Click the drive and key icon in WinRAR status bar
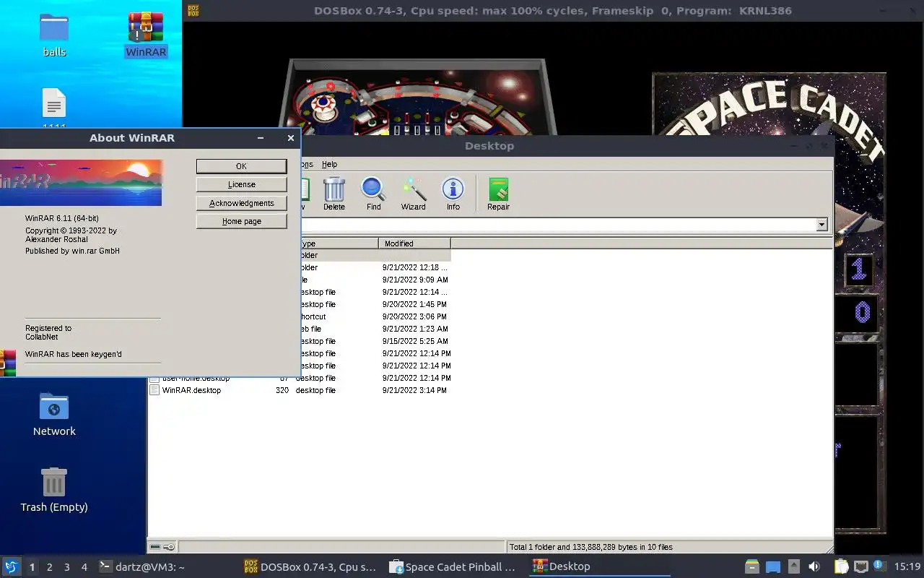 tap(162, 547)
